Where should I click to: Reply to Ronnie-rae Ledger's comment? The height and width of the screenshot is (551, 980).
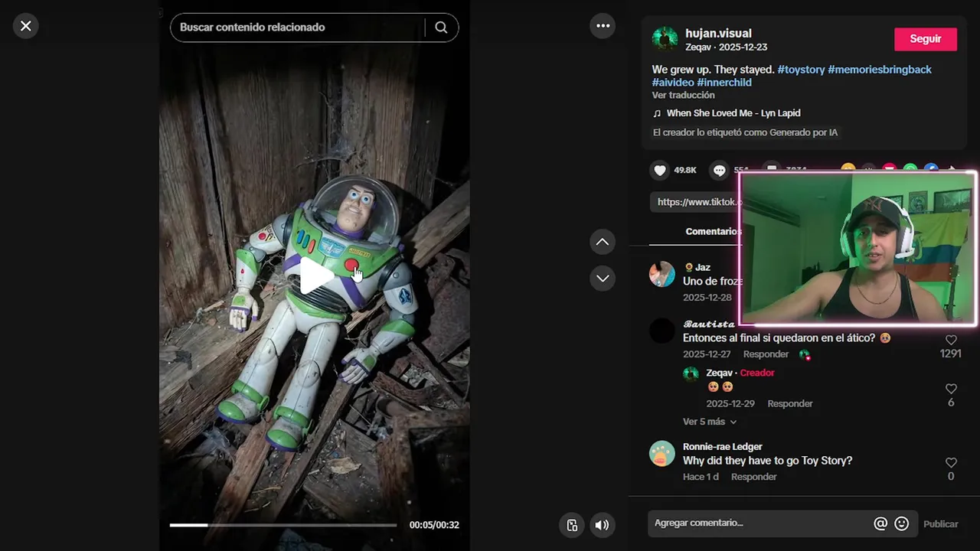point(753,477)
